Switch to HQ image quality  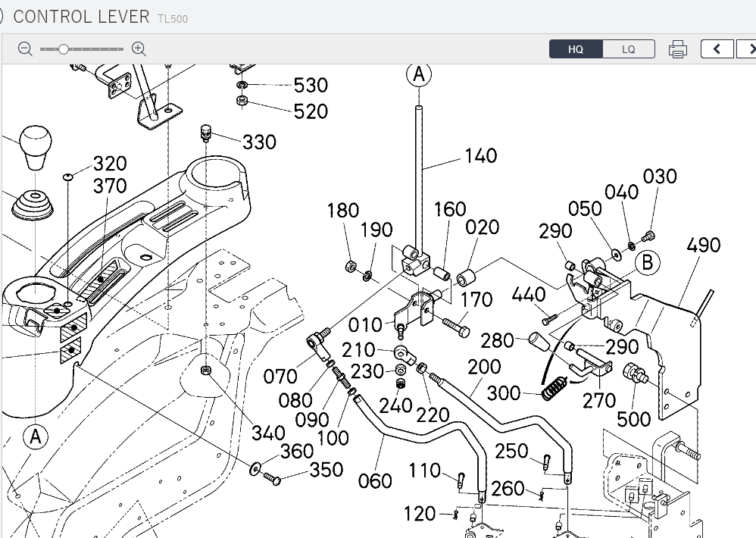[576, 49]
